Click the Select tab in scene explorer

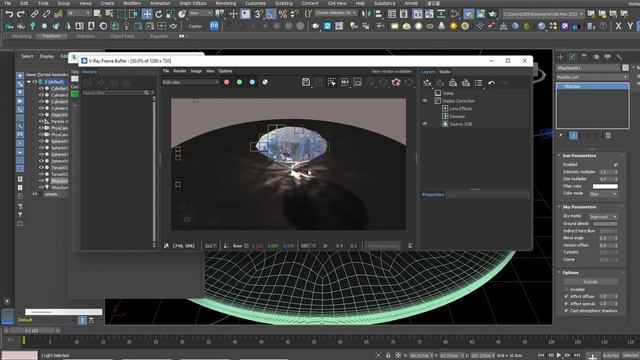27,56
